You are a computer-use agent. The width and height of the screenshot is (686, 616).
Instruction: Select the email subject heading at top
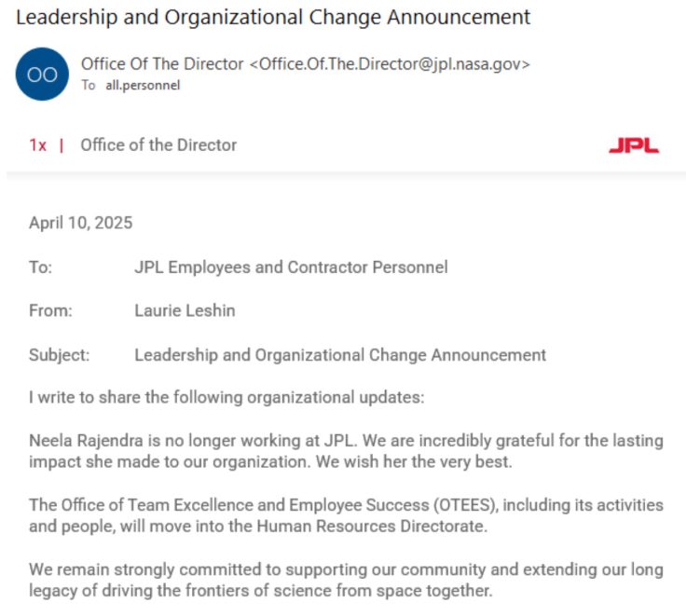(273, 17)
